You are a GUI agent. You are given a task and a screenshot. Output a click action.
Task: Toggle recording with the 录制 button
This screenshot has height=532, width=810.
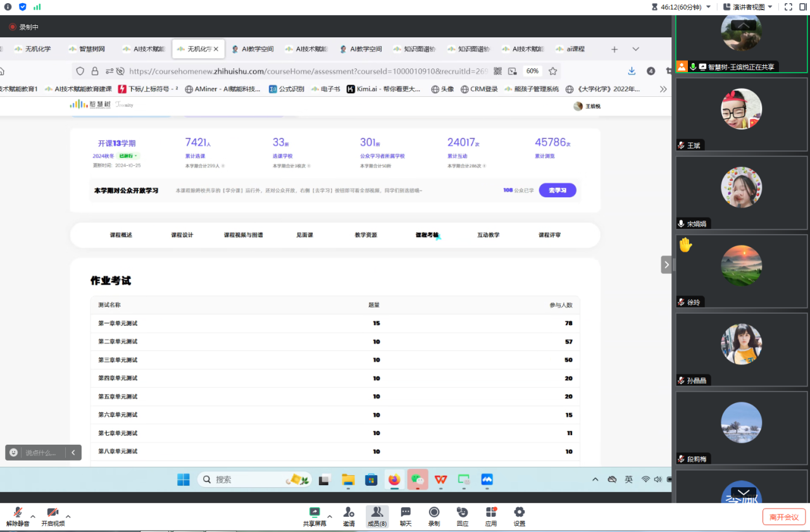(x=434, y=516)
